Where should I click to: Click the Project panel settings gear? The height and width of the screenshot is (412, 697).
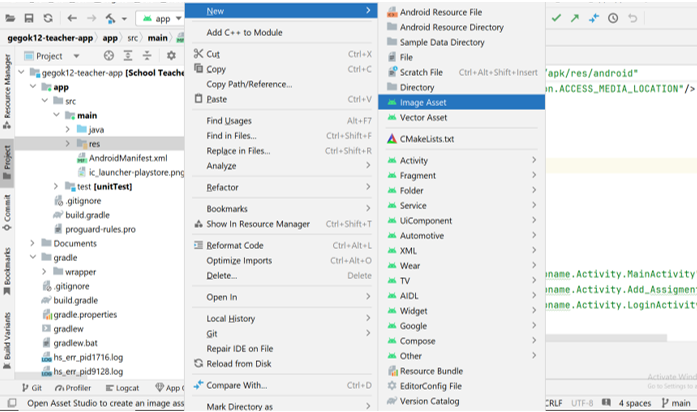(171, 56)
